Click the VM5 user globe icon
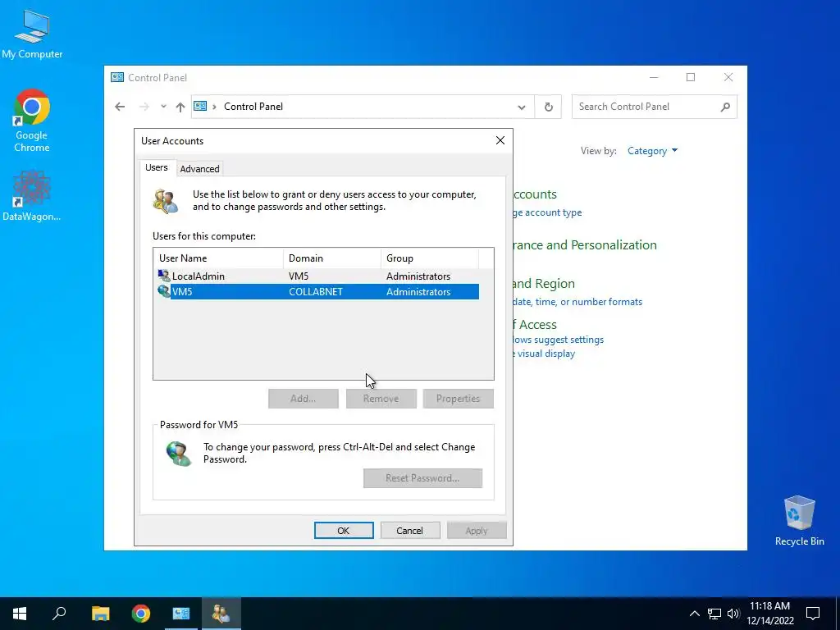Screen dimensions: 840x630 164,291
